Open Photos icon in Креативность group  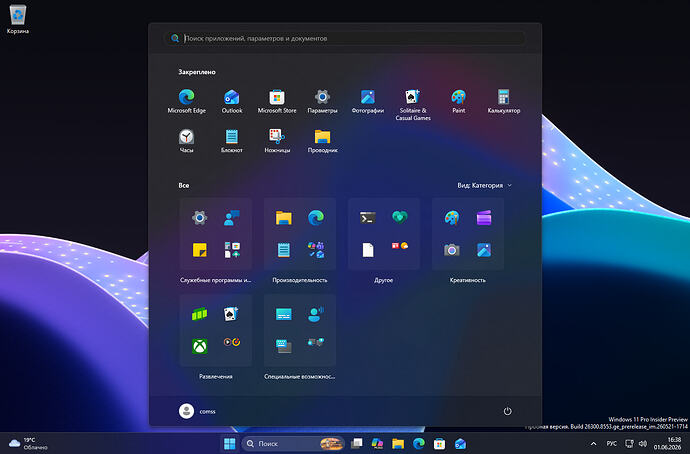tap(484, 250)
